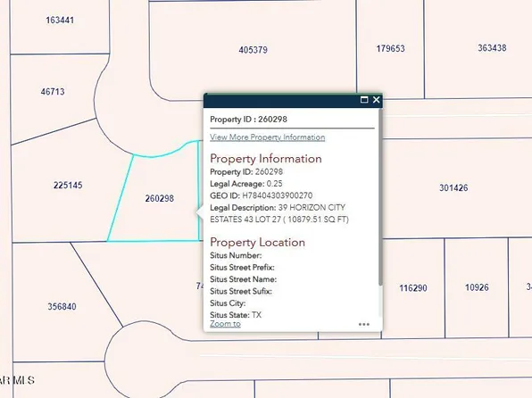Viewport: 532px width, 398px height.
Task: Click highlighted parcel 260298
Action: [160, 198]
